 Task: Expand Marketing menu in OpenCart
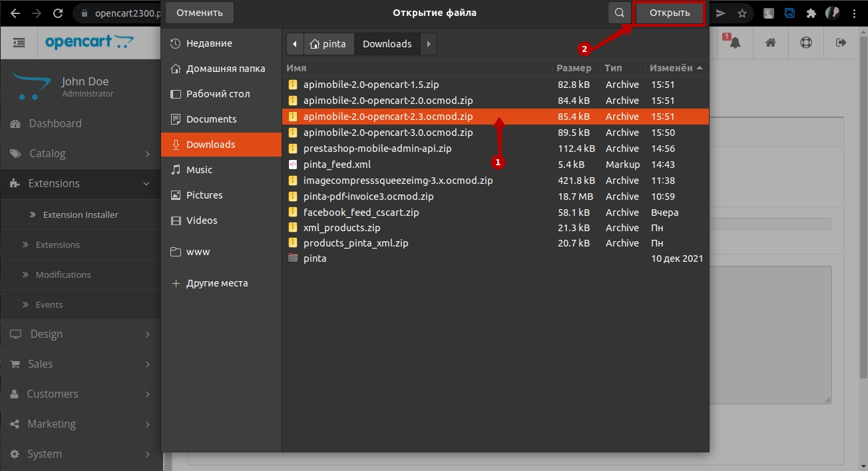pyautogui.click(x=80, y=424)
